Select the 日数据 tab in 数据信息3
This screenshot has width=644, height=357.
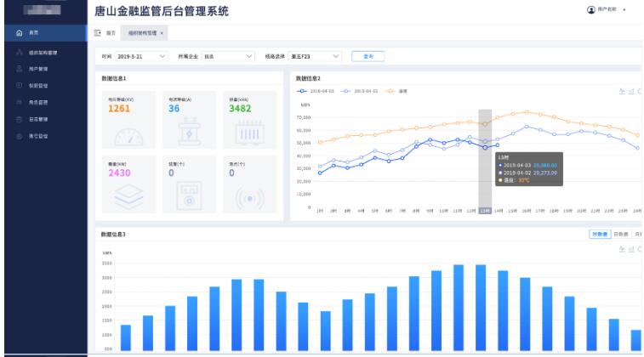(621, 234)
